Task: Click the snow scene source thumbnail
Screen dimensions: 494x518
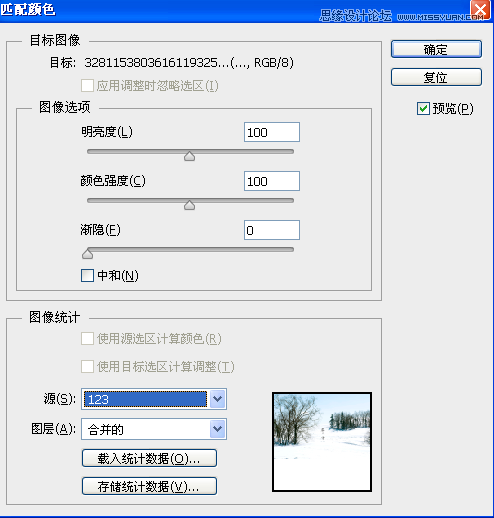Action: click(322, 442)
